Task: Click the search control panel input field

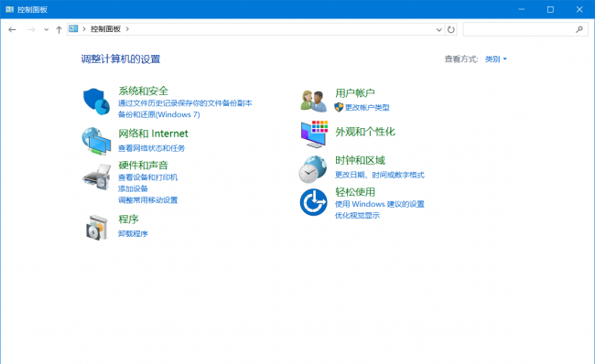Action: click(525, 29)
